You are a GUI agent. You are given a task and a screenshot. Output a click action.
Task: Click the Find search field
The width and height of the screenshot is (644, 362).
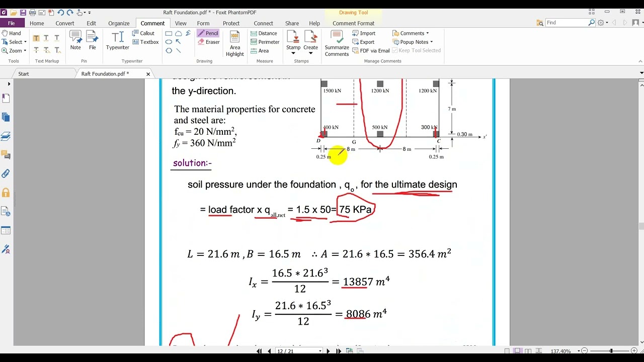click(567, 23)
